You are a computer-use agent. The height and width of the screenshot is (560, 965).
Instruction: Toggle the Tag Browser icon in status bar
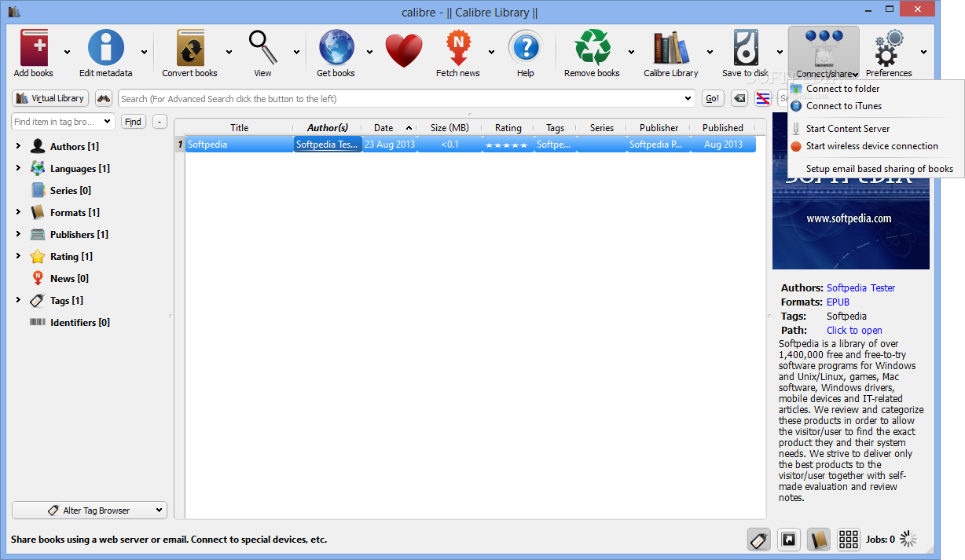758,540
